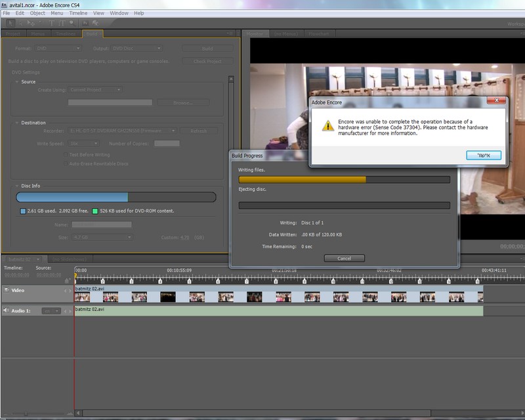Open the File menu
This screenshot has width=525, height=420.
7,13
